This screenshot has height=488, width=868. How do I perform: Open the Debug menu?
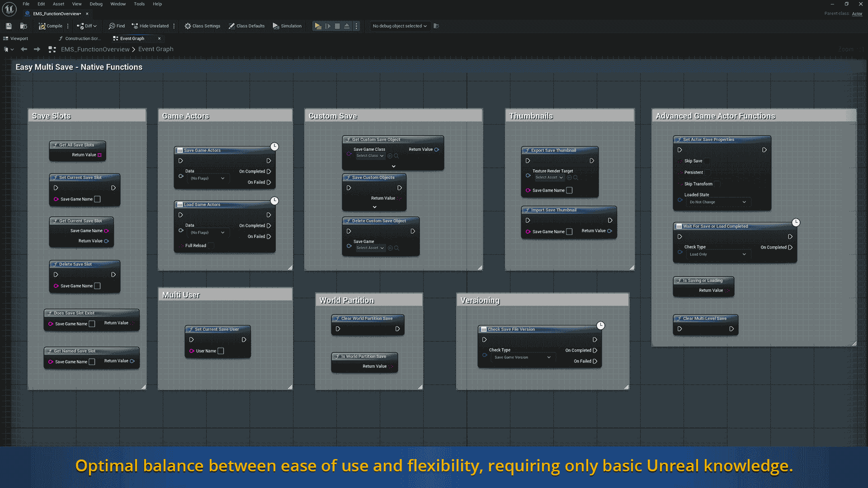click(x=96, y=4)
